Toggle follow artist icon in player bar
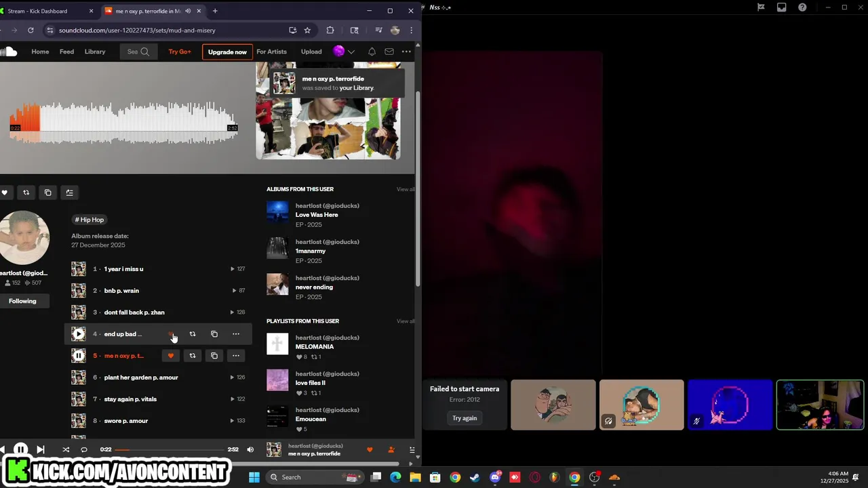The height and width of the screenshot is (488, 868). coord(391,449)
